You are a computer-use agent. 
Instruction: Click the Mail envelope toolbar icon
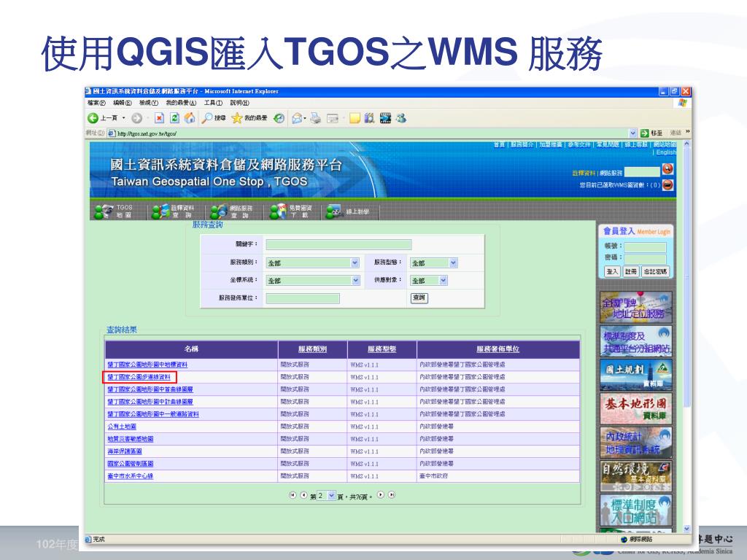point(297,118)
